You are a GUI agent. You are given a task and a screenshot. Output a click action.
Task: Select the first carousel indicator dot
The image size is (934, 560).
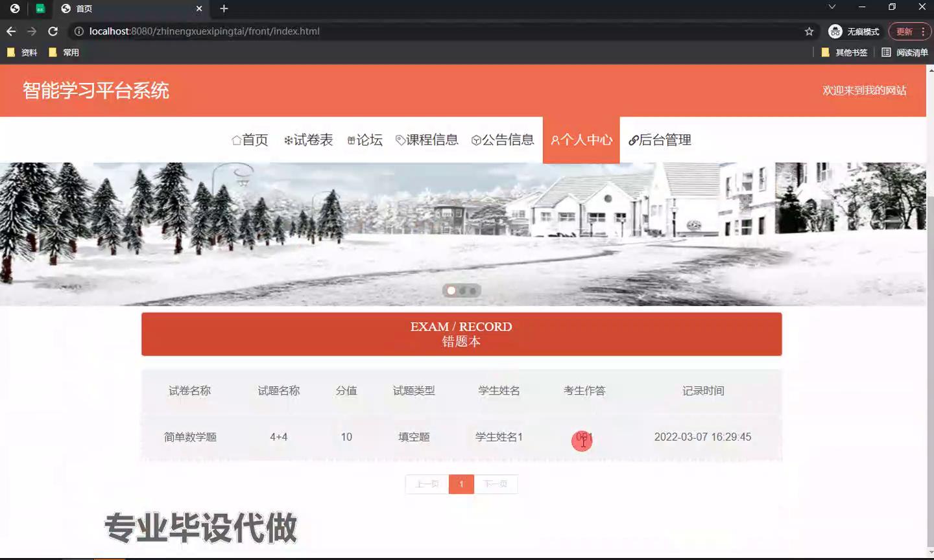[x=451, y=290]
